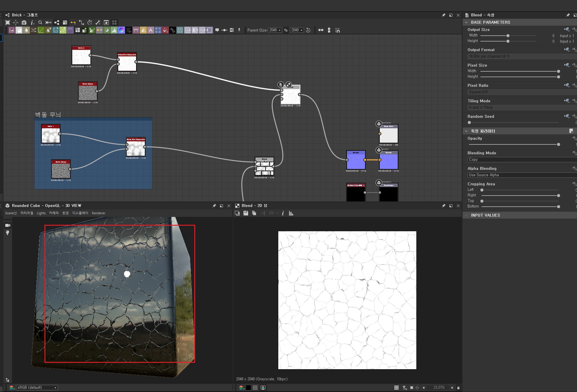
Task: Toggle the zoom lock in 2D view
Action: (458, 388)
